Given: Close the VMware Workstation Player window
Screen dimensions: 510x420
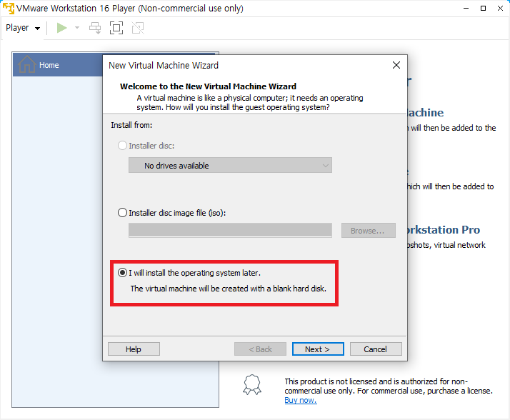Looking at the screenshot, I should (500, 8).
